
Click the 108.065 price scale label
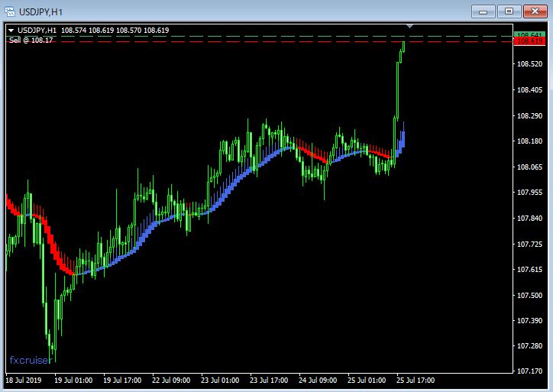(529, 167)
